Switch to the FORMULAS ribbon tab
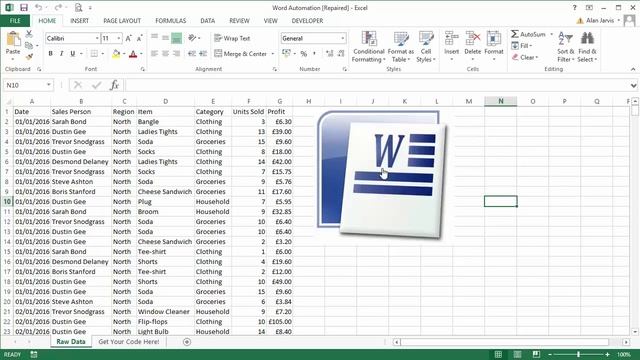This screenshot has width=640, height=360. coord(171,20)
